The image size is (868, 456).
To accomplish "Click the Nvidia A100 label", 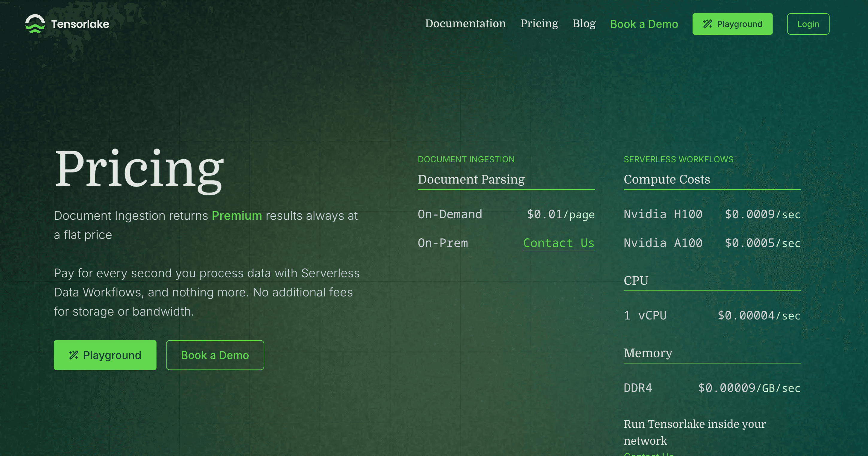I will (663, 243).
